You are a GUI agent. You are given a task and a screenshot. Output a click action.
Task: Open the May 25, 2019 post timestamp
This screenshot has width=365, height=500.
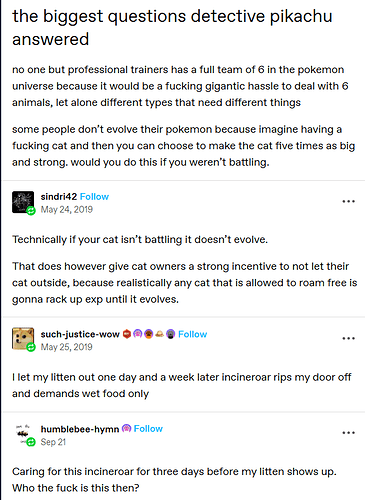tap(67, 347)
